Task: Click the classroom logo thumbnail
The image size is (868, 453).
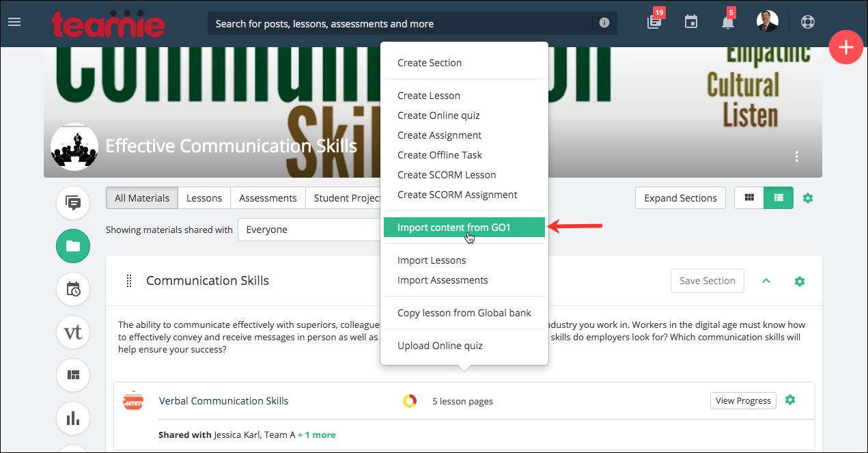Action: coord(74,147)
